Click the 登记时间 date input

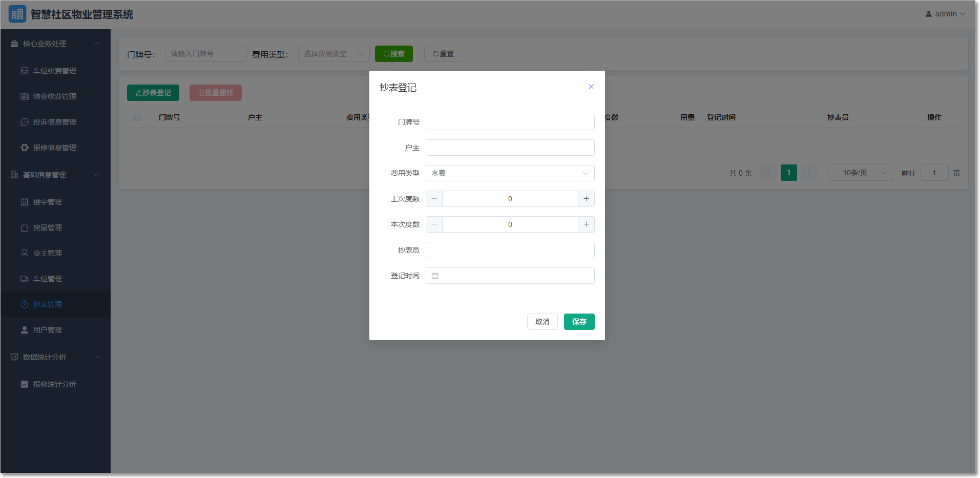[510, 276]
